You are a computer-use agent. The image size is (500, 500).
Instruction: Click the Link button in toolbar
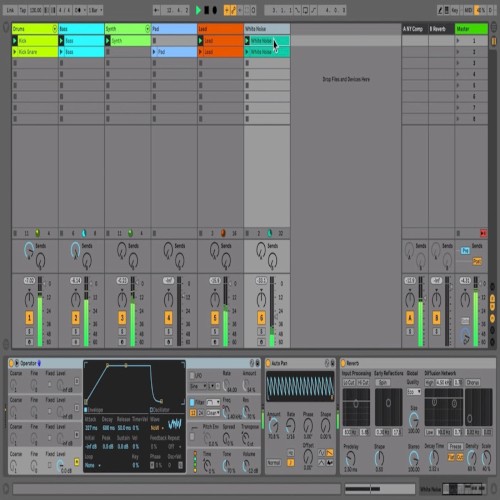point(10,10)
